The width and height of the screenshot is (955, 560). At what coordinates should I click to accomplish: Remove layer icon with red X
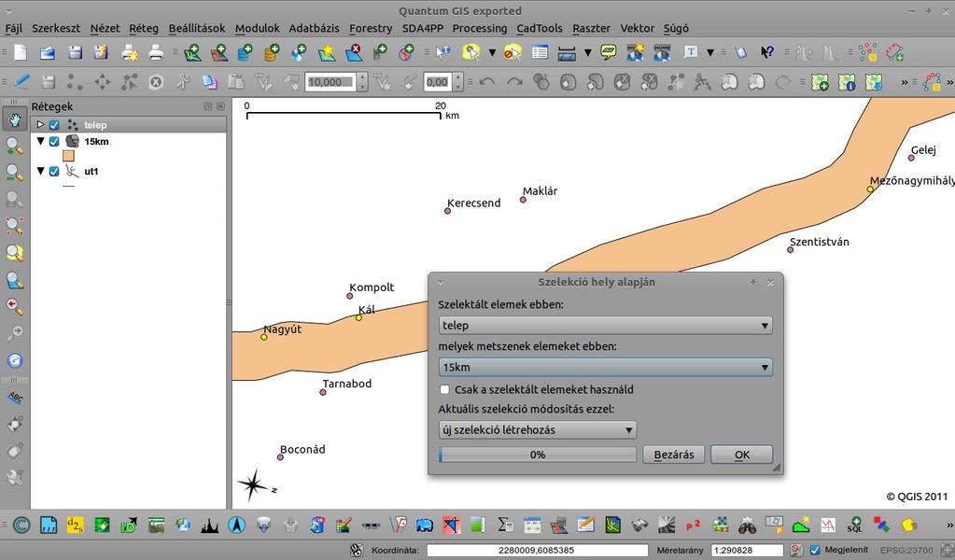click(x=353, y=52)
